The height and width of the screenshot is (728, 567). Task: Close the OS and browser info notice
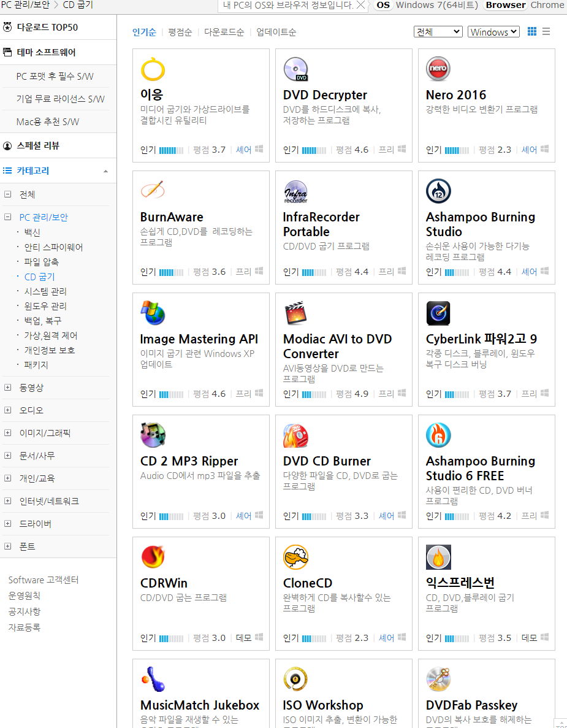[x=360, y=5]
